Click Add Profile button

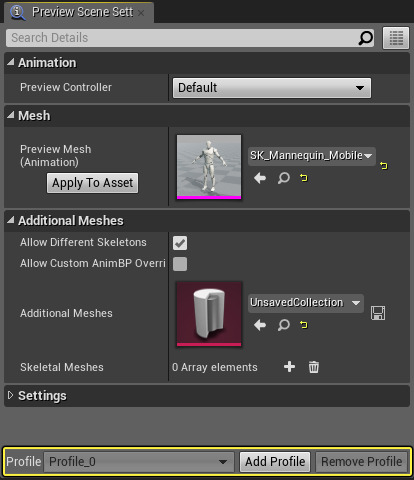point(275,462)
